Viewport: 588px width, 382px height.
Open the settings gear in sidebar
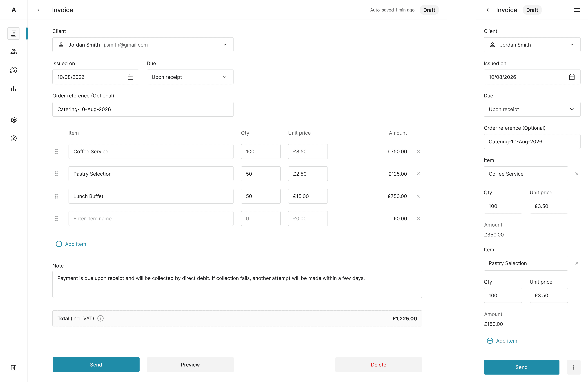click(x=14, y=120)
